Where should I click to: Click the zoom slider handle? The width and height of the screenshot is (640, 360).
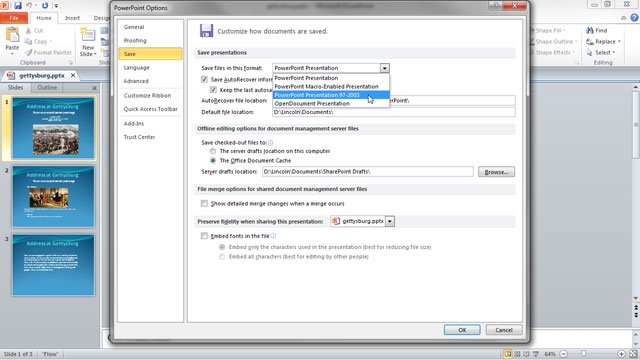[584, 353]
